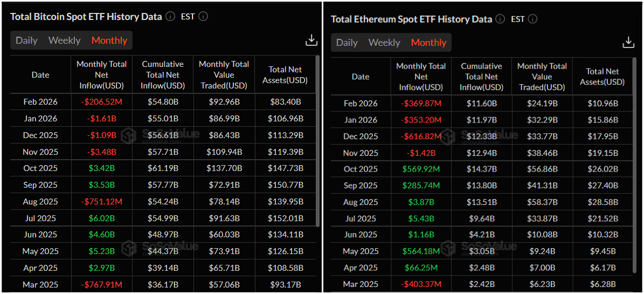This screenshot has width=644, height=294.
Task: Click info icon beside Bitcoin ETF title
Action: 170,17
